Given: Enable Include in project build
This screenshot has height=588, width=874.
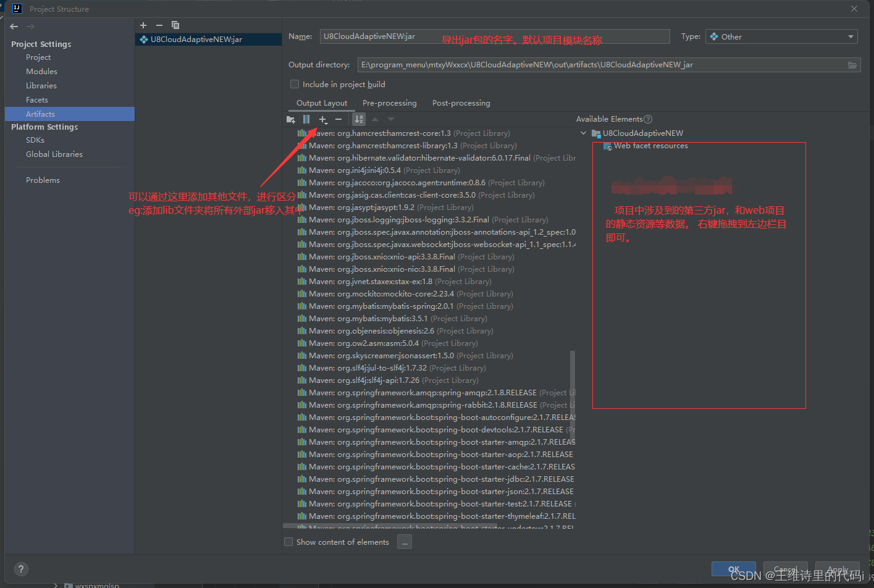Looking at the screenshot, I should 295,84.
